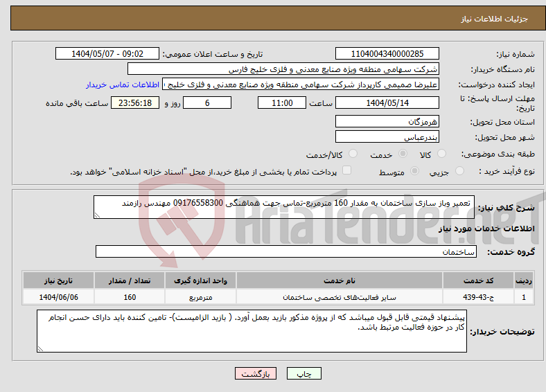This screenshot has height=392, width=546.
Task: Click the بازگشت back button
Action: (256, 373)
